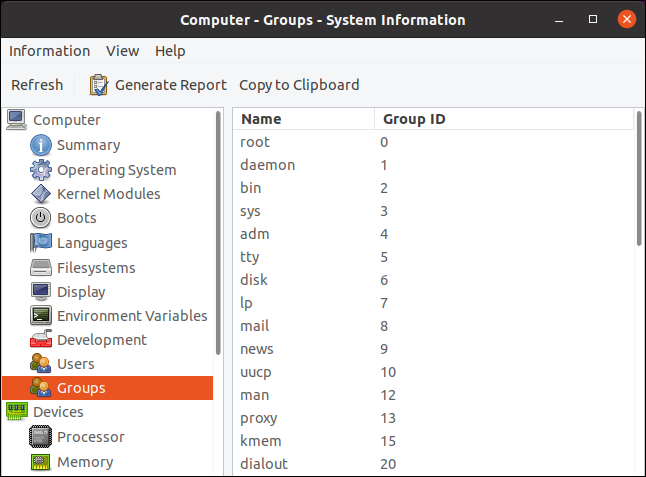646x477 pixels.
Task: Click Copy to Clipboard button
Action: click(x=299, y=85)
